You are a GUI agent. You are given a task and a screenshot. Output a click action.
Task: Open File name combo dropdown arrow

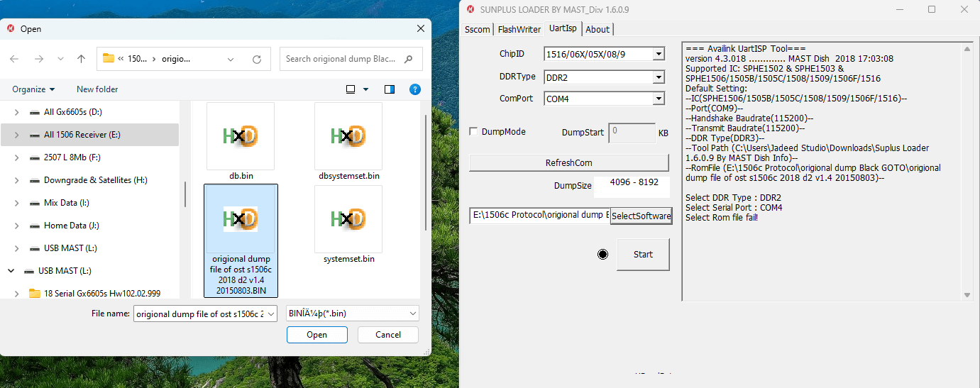[x=271, y=314]
